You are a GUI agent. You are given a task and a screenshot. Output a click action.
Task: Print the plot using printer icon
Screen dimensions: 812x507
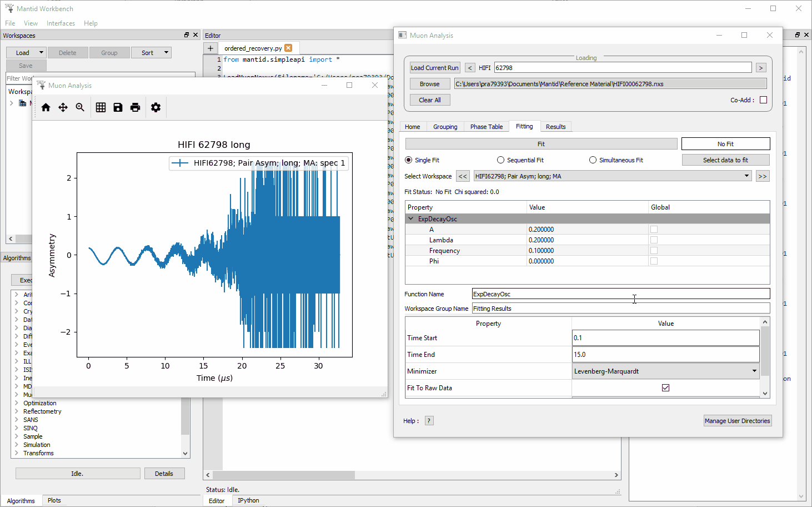click(135, 107)
